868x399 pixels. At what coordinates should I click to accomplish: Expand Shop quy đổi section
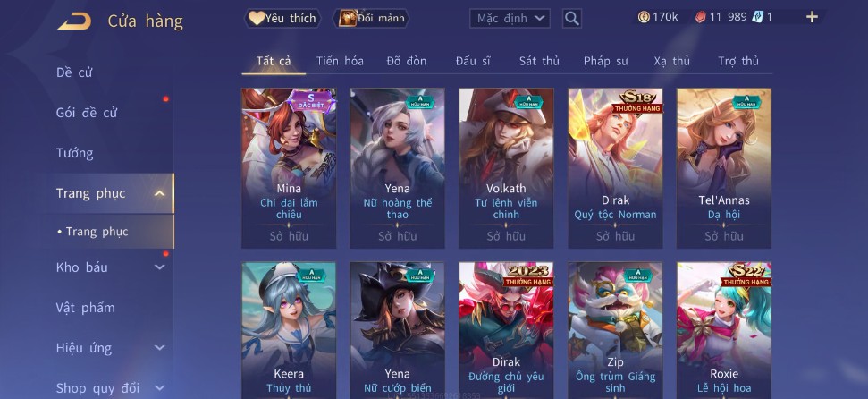[159, 388]
